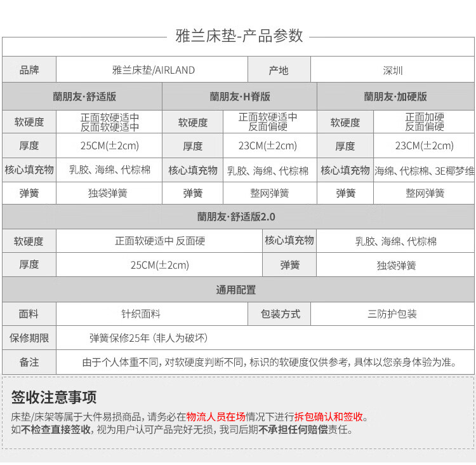Click 核心填充物 label in 加硬版 column
476x465 pixels.
345,170
